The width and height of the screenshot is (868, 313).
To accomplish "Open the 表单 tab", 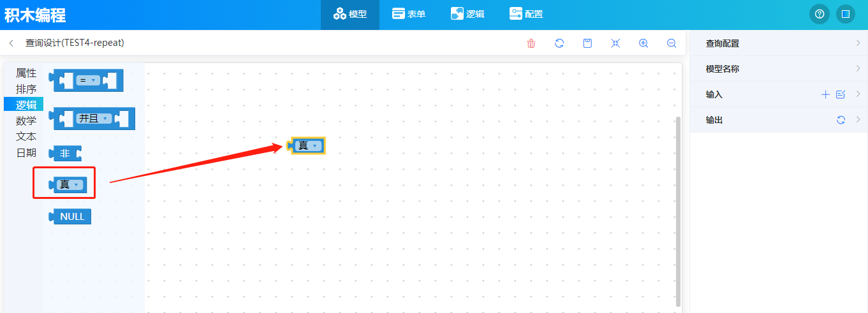I will tap(409, 14).
